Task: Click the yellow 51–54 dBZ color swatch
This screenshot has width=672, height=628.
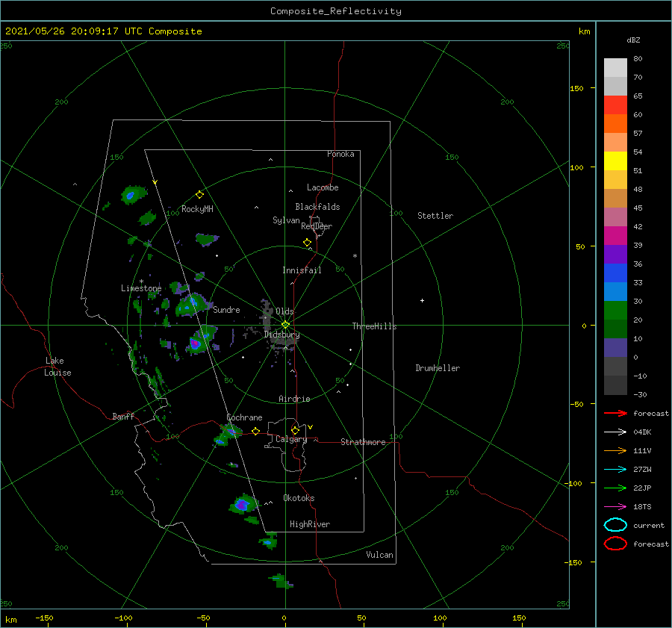Action: (x=615, y=161)
